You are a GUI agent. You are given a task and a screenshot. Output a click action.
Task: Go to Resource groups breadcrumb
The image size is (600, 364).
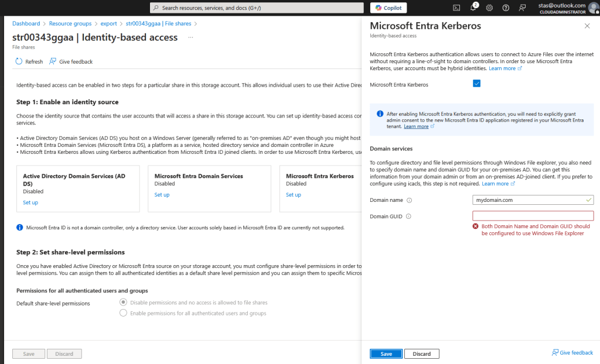69,23
